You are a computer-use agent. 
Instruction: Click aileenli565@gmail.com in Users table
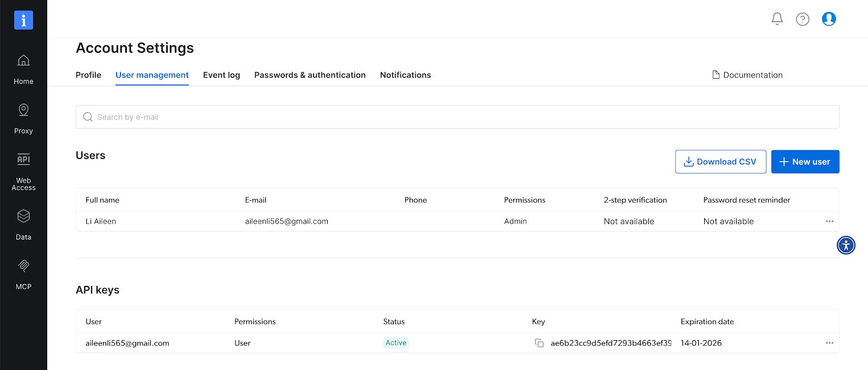point(286,221)
